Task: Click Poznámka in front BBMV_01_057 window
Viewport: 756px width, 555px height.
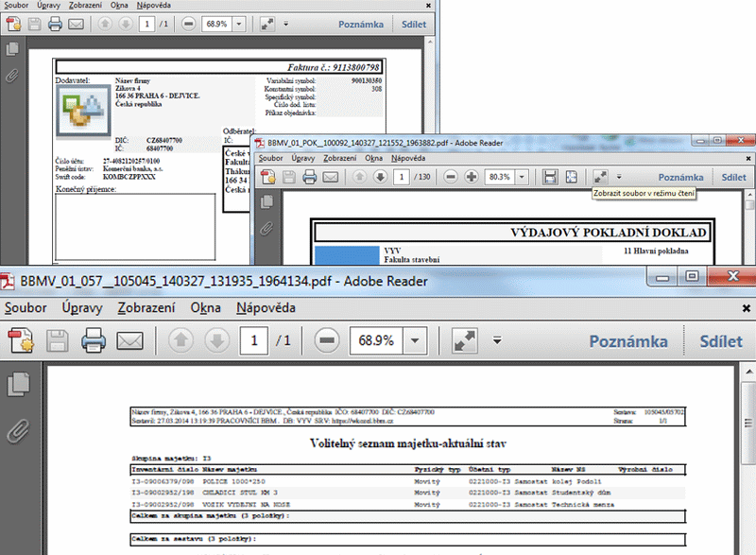Action: click(628, 341)
